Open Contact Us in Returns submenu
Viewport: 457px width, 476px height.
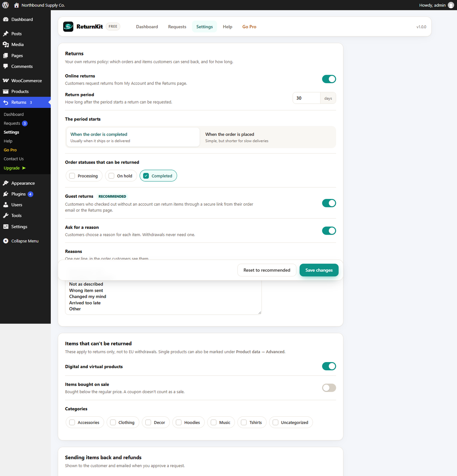tap(14, 159)
